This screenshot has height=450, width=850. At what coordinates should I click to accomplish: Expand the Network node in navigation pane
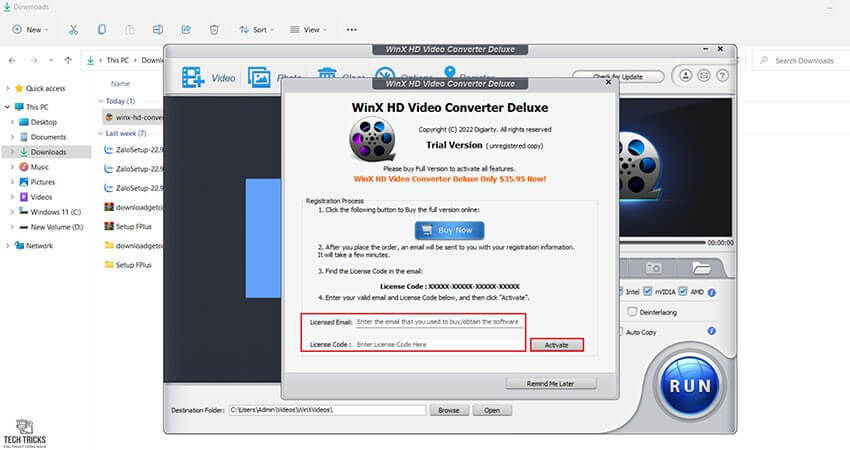(x=8, y=246)
